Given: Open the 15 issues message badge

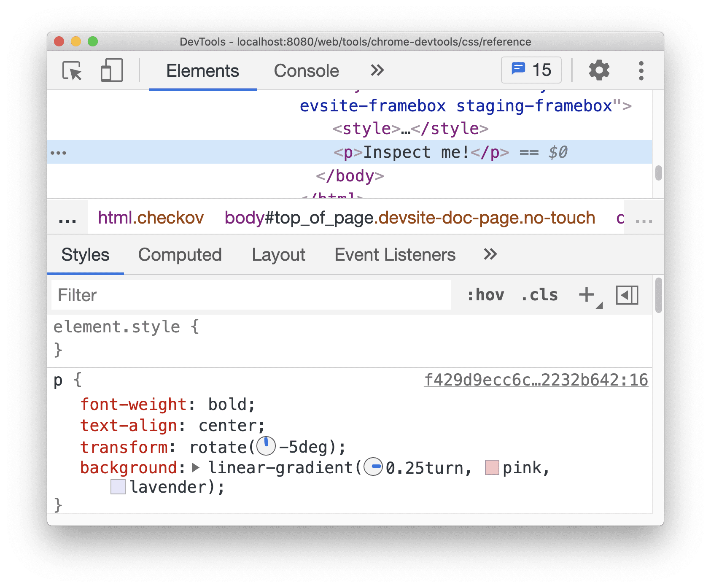Looking at the screenshot, I should click(531, 70).
